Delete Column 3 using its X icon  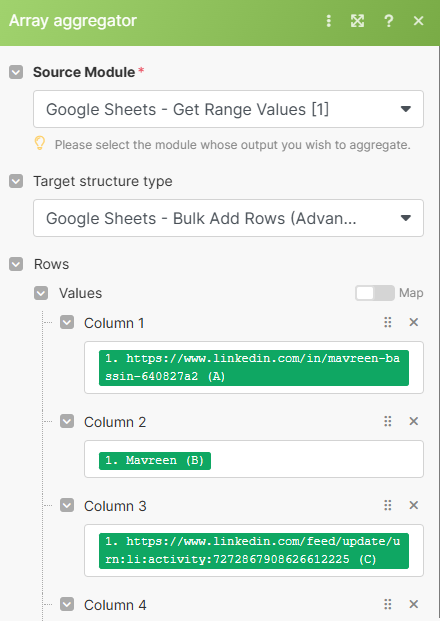point(413,505)
